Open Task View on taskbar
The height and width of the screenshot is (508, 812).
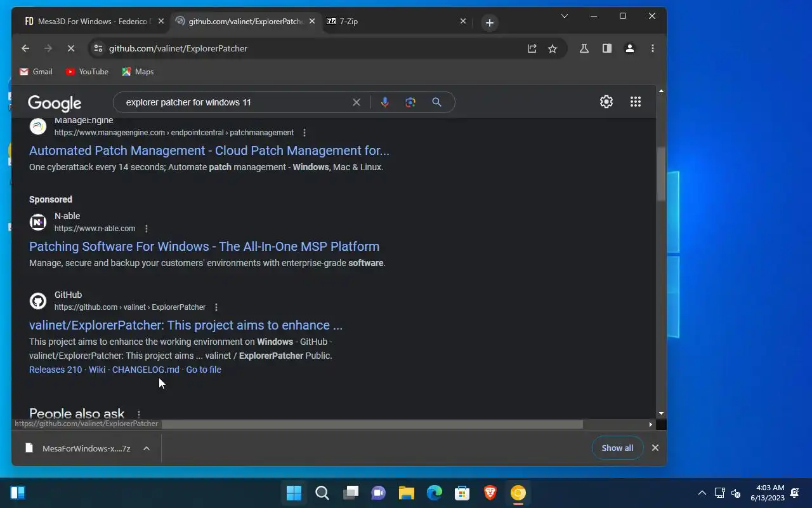351,493
